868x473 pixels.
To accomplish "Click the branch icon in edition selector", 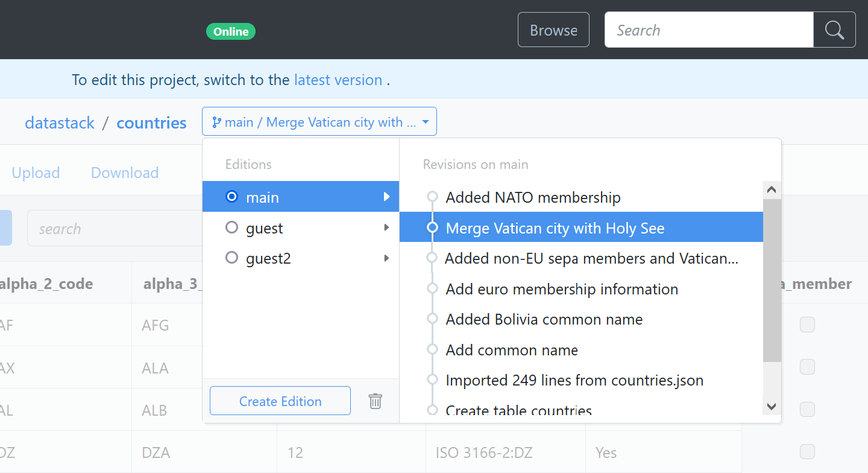I will 216,122.
